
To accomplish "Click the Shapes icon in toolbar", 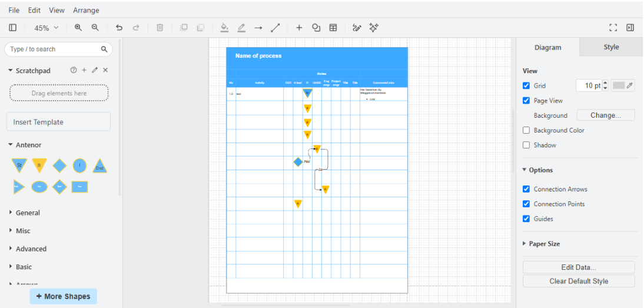I will (316, 28).
